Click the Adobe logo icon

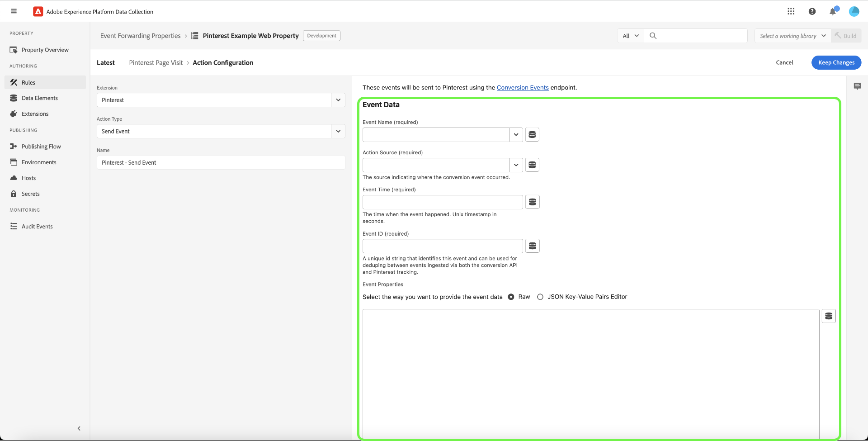[38, 12]
